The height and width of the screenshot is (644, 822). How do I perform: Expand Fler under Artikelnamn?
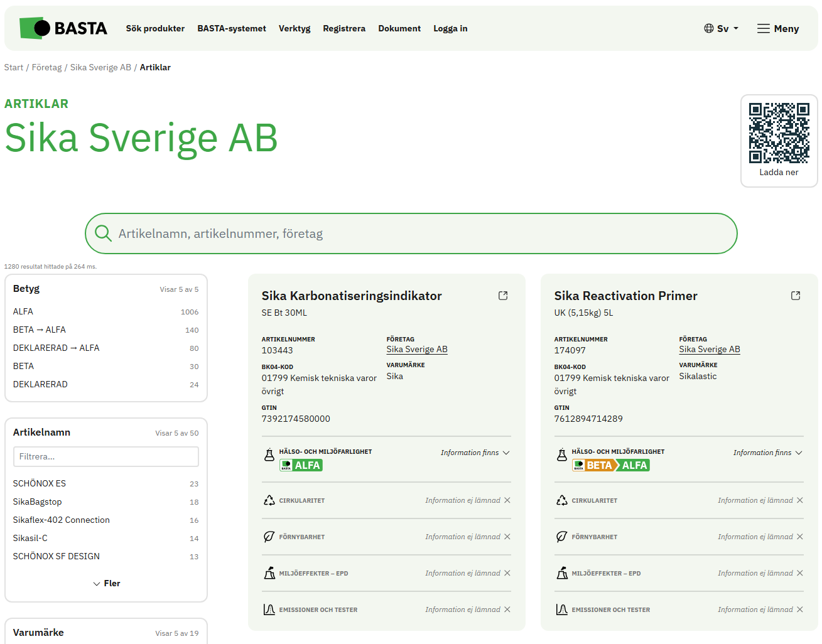pos(107,583)
